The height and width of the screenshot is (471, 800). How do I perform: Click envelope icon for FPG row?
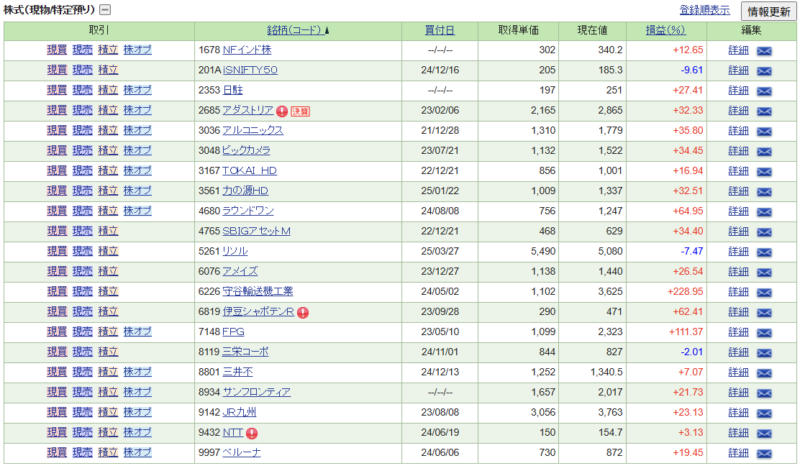(764, 333)
